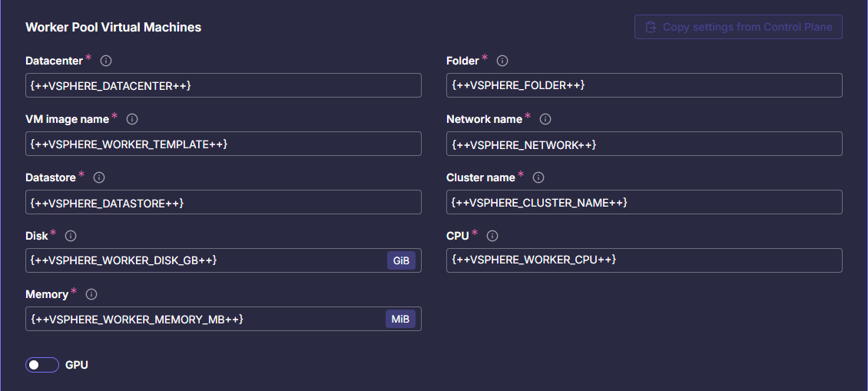Viewport: 868px width, 391px height.
Task: Focus the Datacenter input field
Action: click(x=223, y=85)
